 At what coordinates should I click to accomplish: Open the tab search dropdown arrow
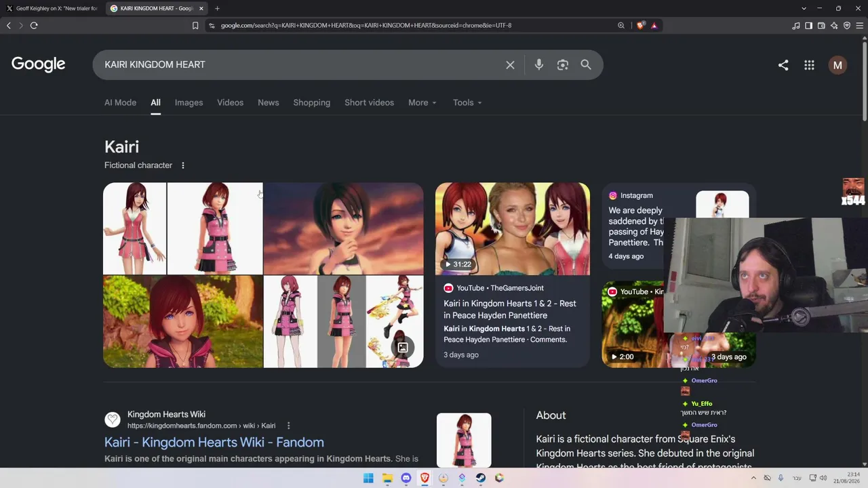point(804,8)
